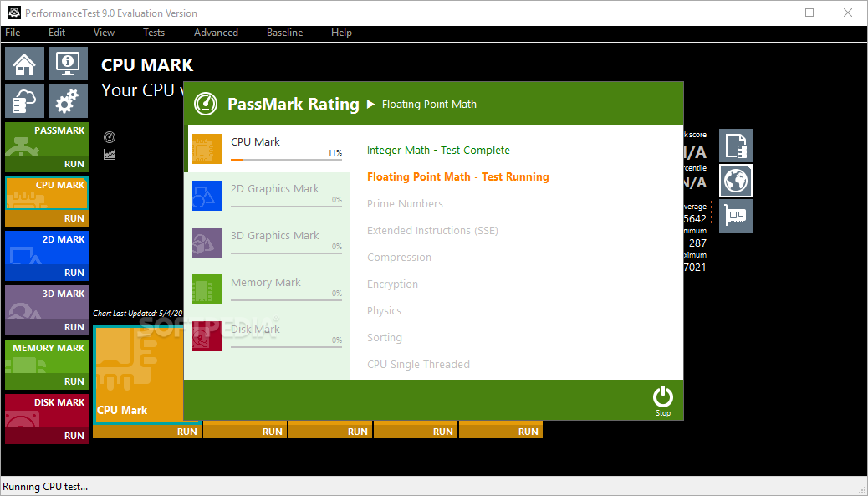
Task: Click the gauge view icon under CPU Mark heading
Action: (x=110, y=137)
